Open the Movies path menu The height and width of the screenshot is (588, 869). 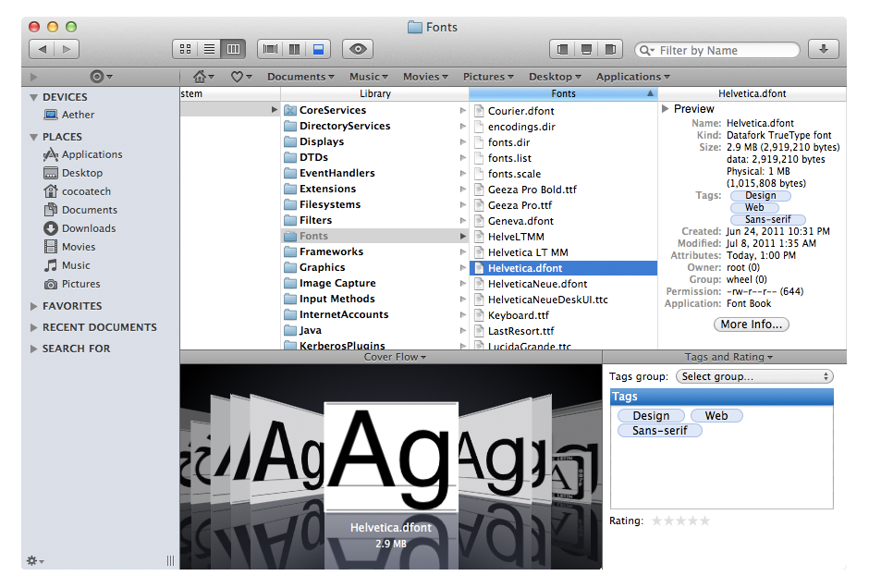click(x=425, y=77)
